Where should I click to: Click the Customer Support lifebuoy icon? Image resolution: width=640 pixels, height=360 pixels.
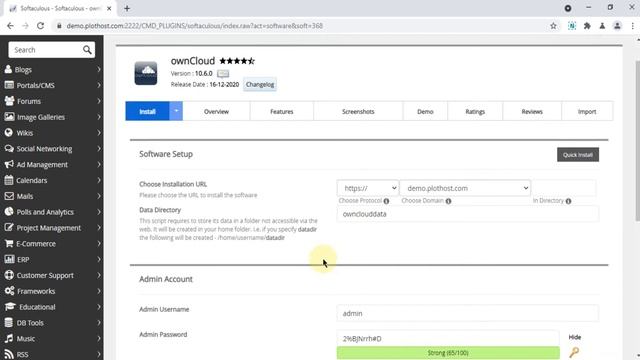coord(9,275)
